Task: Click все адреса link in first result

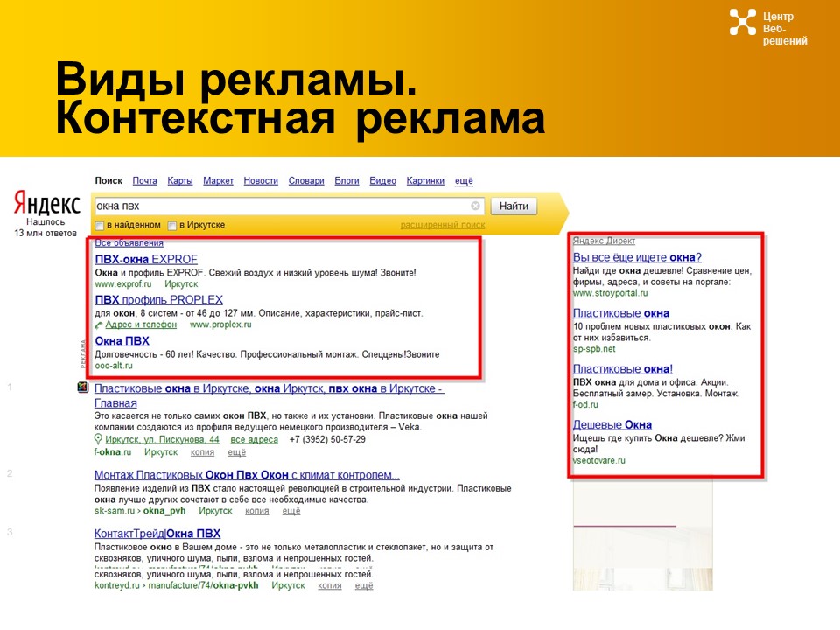Action: coord(253,438)
